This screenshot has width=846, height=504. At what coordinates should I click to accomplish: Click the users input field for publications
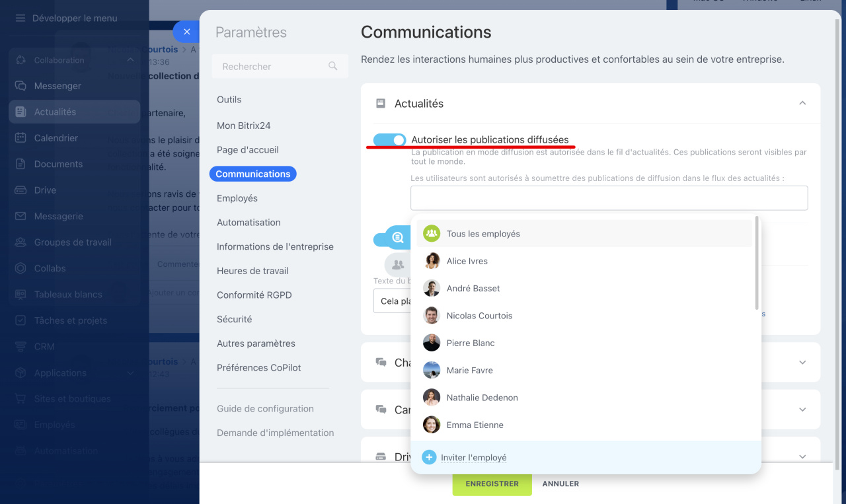tap(609, 198)
